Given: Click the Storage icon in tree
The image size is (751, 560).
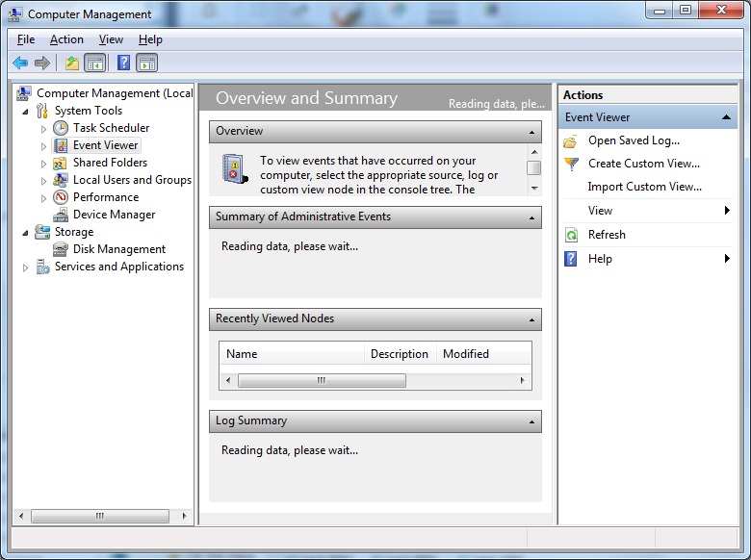Looking at the screenshot, I should pyautogui.click(x=42, y=232).
